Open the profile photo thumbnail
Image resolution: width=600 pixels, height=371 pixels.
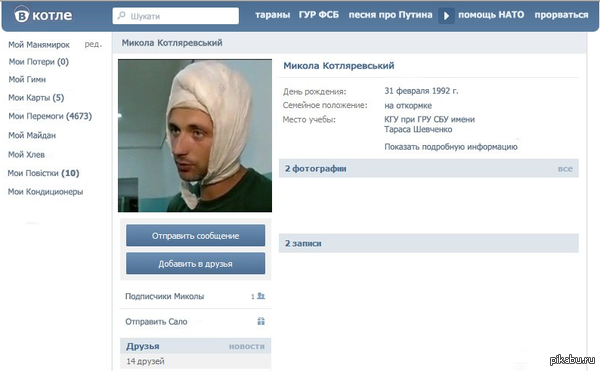coord(195,135)
